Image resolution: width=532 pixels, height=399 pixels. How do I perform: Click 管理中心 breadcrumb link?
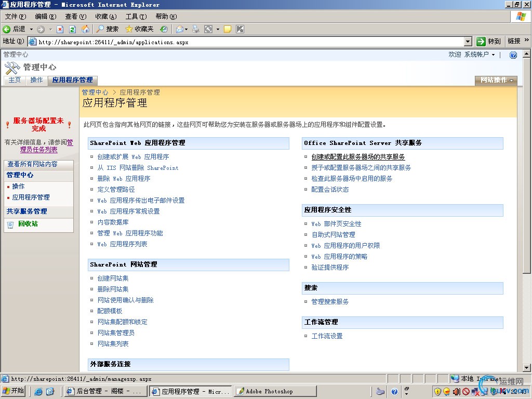point(95,92)
